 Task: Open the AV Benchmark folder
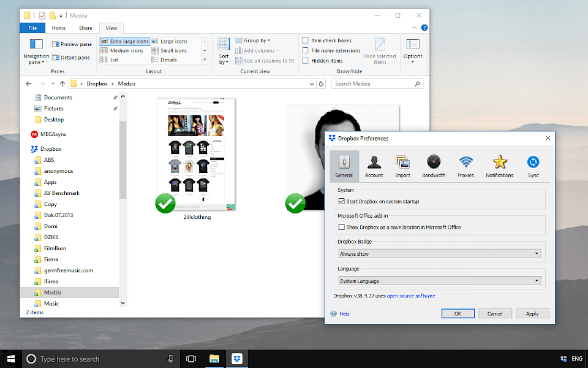[57, 193]
